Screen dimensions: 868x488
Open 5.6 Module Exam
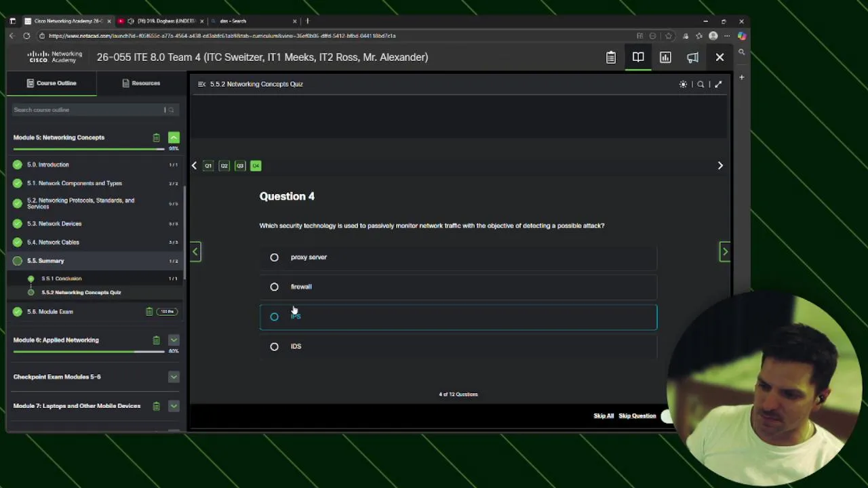(50, 312)
